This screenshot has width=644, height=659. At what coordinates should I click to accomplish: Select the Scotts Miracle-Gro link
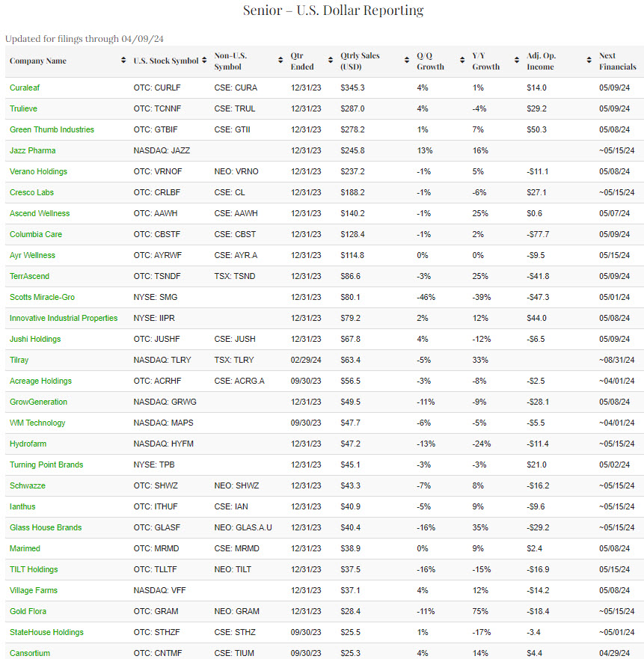point(42,297)
